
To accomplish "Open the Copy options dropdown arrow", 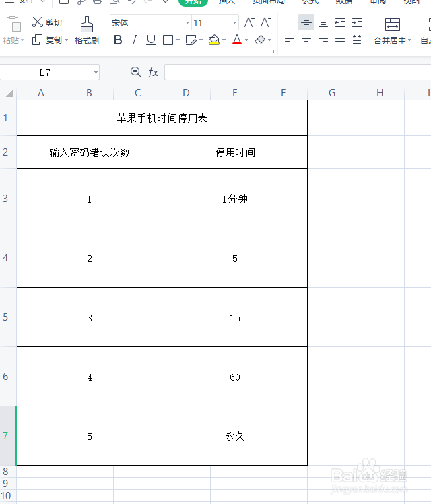I will 67,40.
